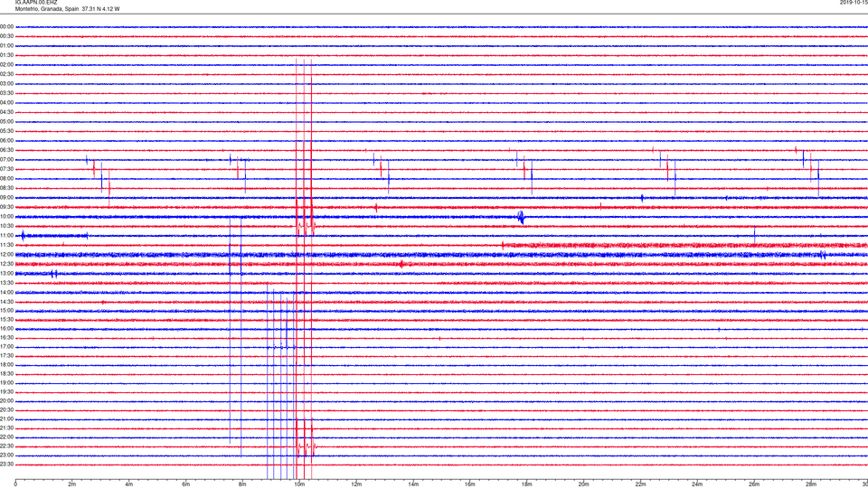
Task: Select the 17:00 trace time label
Action: [7, 347]
